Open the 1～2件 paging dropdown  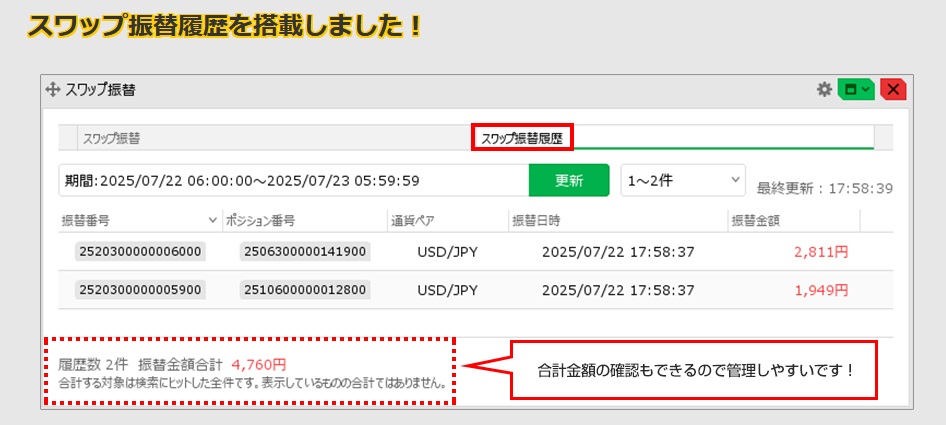click(x=683, y=180)
